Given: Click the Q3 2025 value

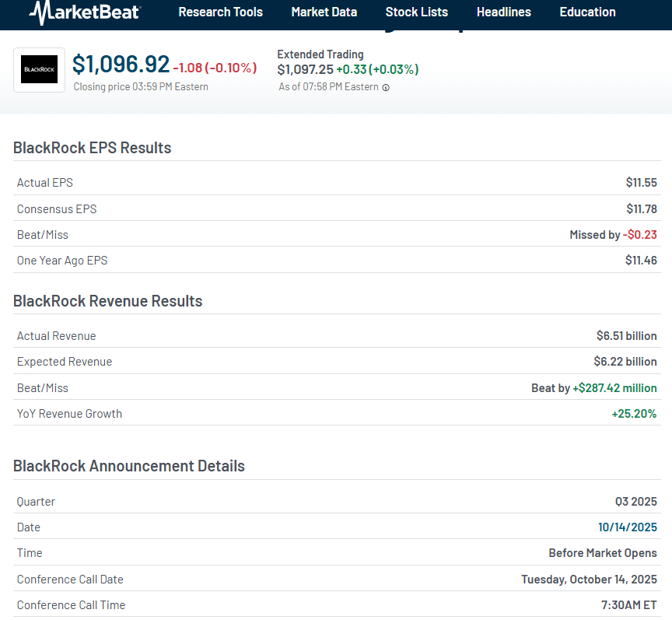Looking at the screenshot, I should pyautogui.click(x=636, y=502).
